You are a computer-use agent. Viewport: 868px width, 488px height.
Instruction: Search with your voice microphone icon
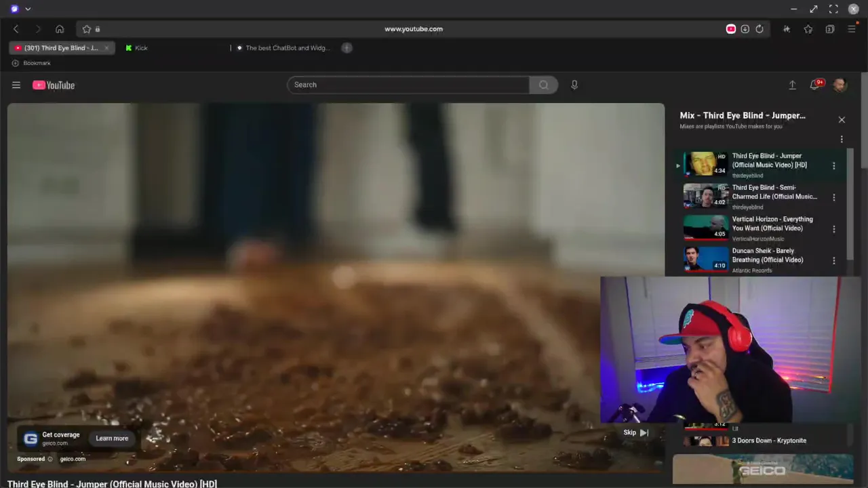point(574,85)
